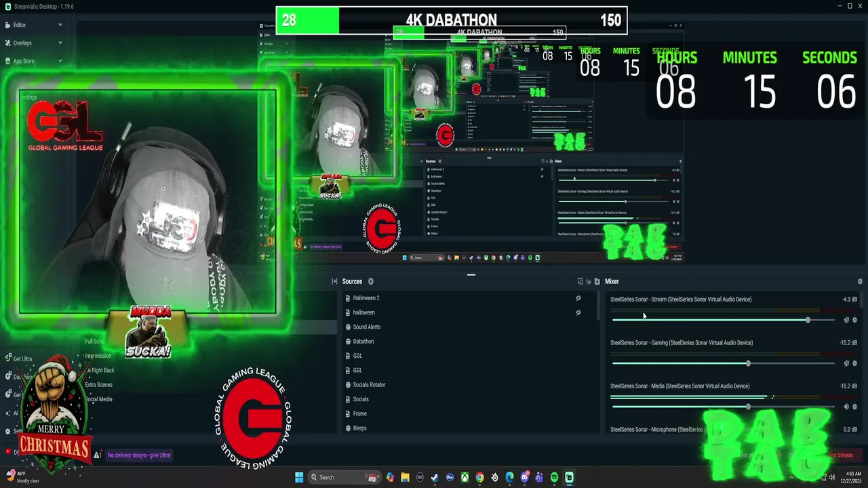Open Streamlabs icon in taskbar
The height and width of the screenshot is (488, 868).
[x=569, y=477]
